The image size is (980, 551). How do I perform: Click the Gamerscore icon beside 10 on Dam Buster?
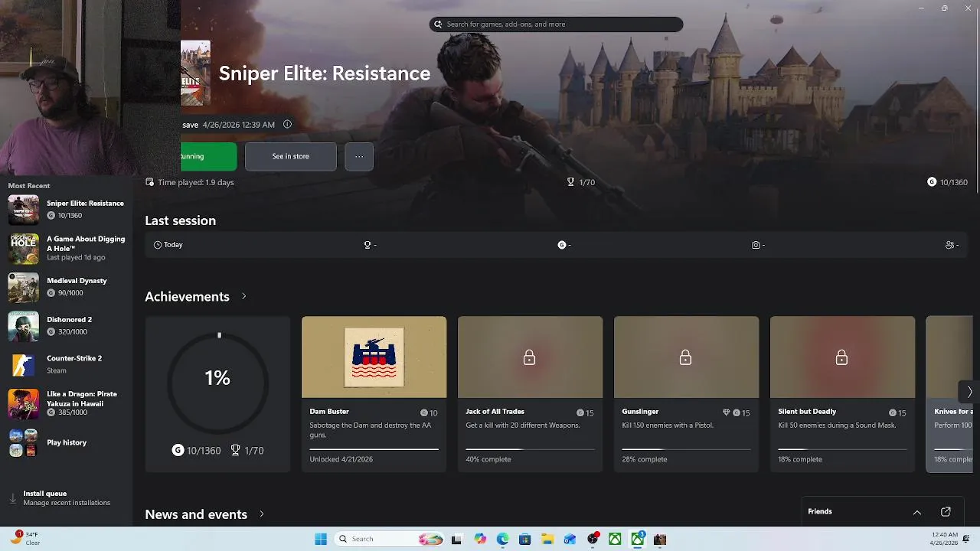(424, 412)
